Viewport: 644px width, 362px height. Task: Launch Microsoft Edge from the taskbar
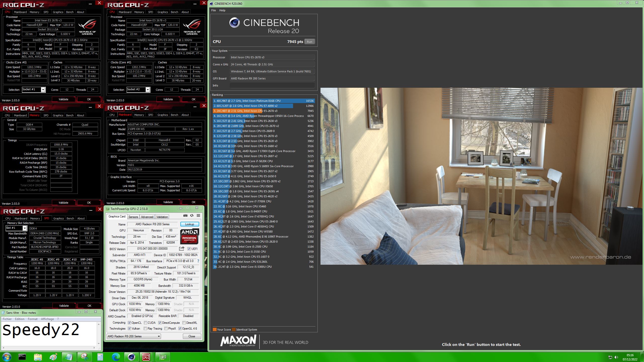pyautogui.click(x=116, y=357)
